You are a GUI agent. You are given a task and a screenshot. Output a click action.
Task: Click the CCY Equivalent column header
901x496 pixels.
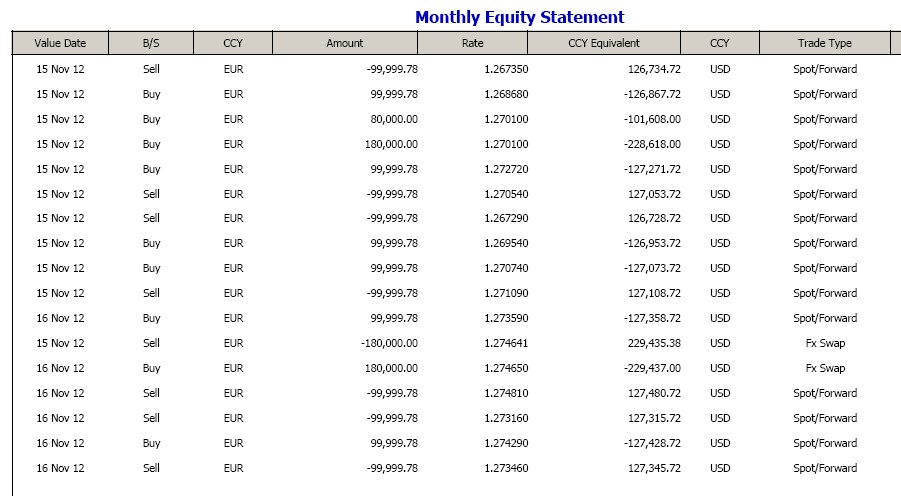(x=604, y=43)
